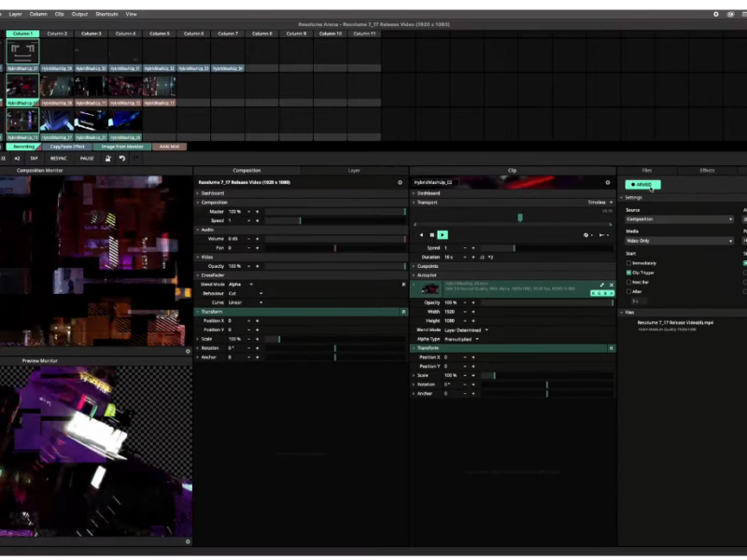Open Composition panel gear settings
The image size is (747, 560).
tap(401, 183)
